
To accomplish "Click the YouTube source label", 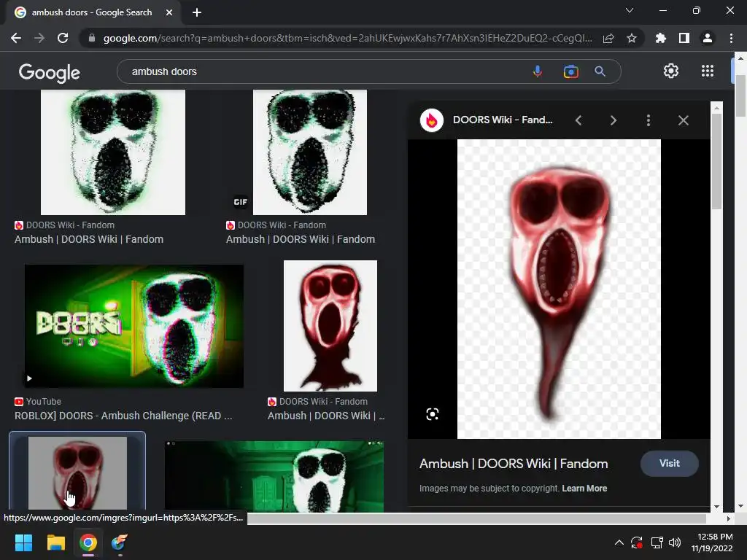I will tap(43, 402).
